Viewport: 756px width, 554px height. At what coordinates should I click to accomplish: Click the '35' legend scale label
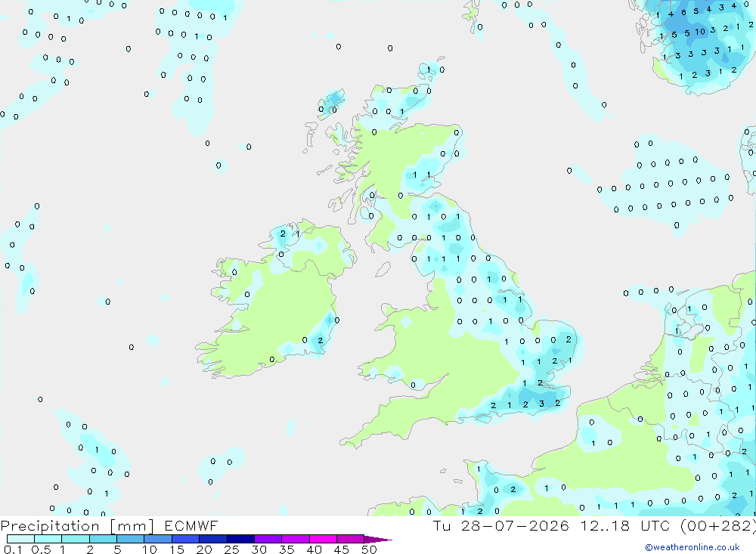tap(287, 549)
